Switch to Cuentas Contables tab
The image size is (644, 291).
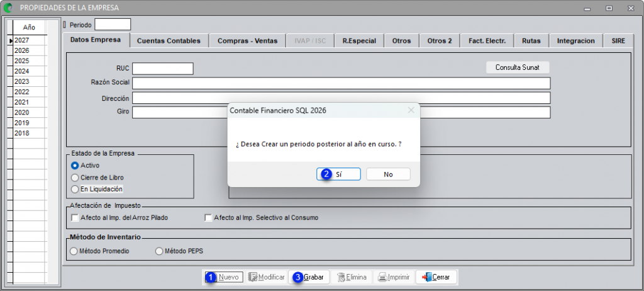169,41
